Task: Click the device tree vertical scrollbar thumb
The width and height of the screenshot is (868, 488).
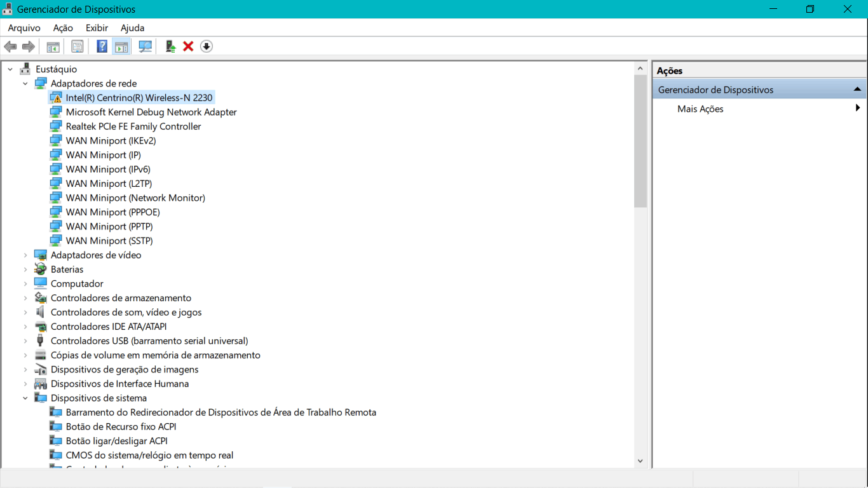Action: 640,140
